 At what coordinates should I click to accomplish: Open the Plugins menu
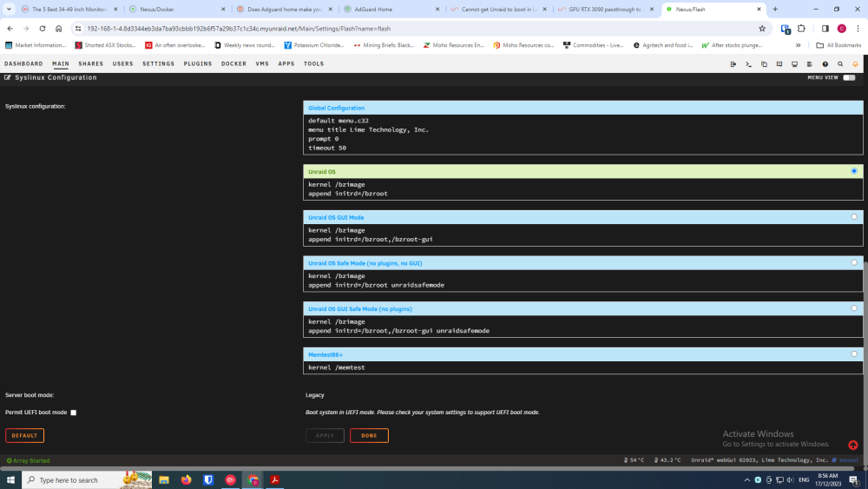click(x=198, y=63)
